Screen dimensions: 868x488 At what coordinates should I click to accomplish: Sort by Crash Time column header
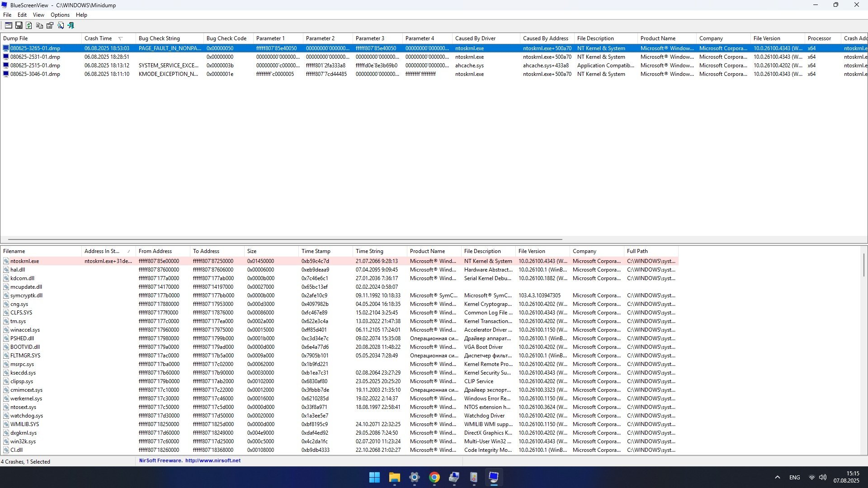click(x=108, y=38)
